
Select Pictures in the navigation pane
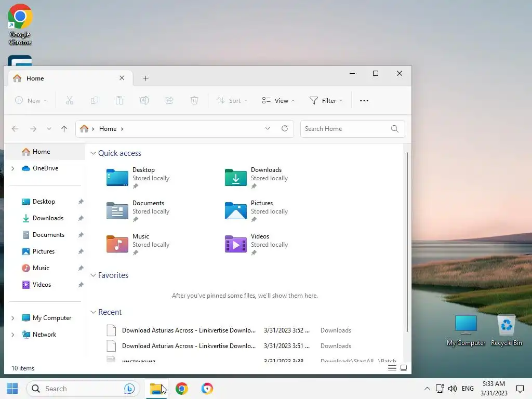[45, 251]
